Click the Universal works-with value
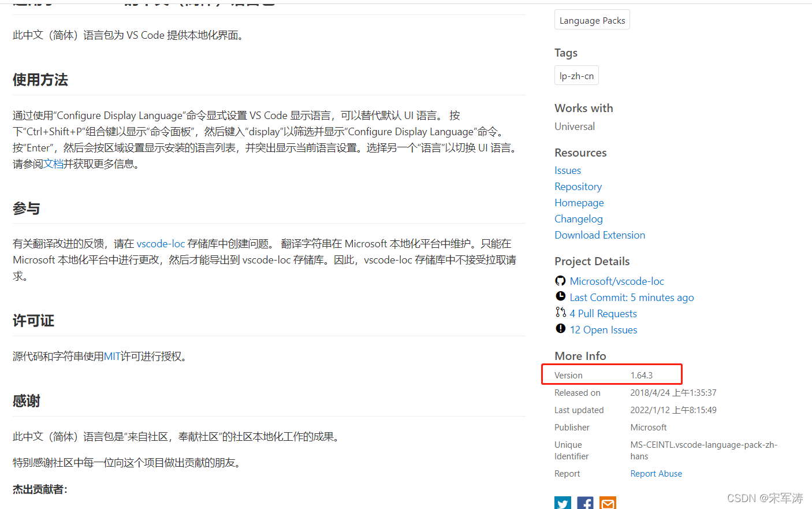 575,127
